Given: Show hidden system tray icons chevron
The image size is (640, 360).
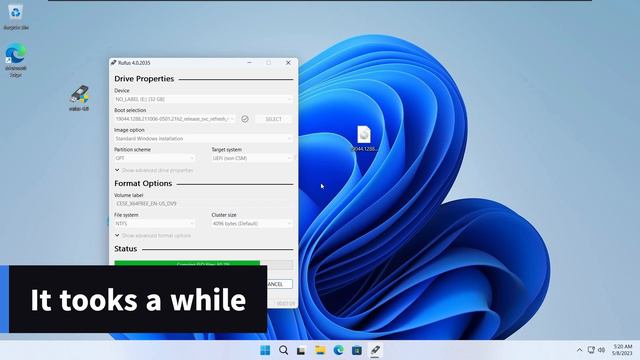Looking at the screenshot, I should 579,350.
